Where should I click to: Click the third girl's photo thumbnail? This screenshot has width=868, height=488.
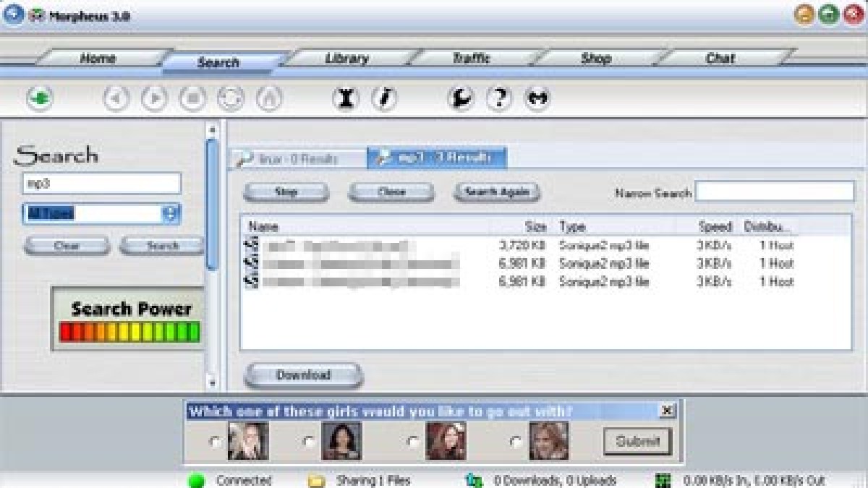coord(446,441)
